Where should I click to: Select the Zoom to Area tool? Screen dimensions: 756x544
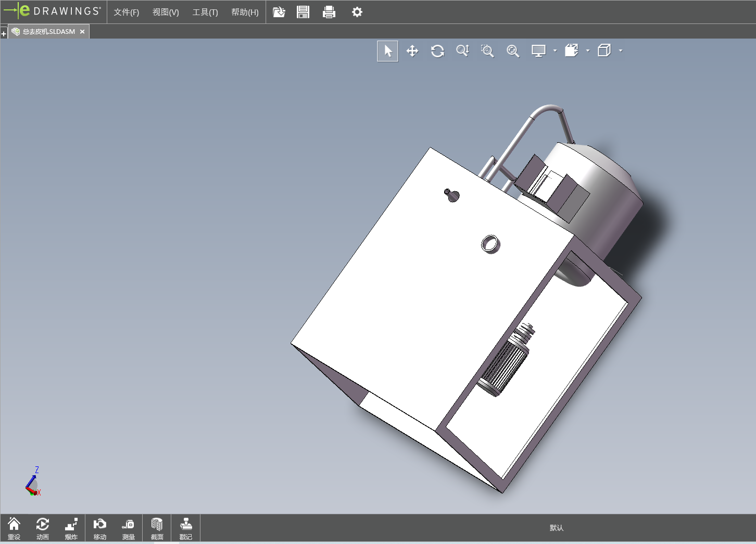coord(487,51)
